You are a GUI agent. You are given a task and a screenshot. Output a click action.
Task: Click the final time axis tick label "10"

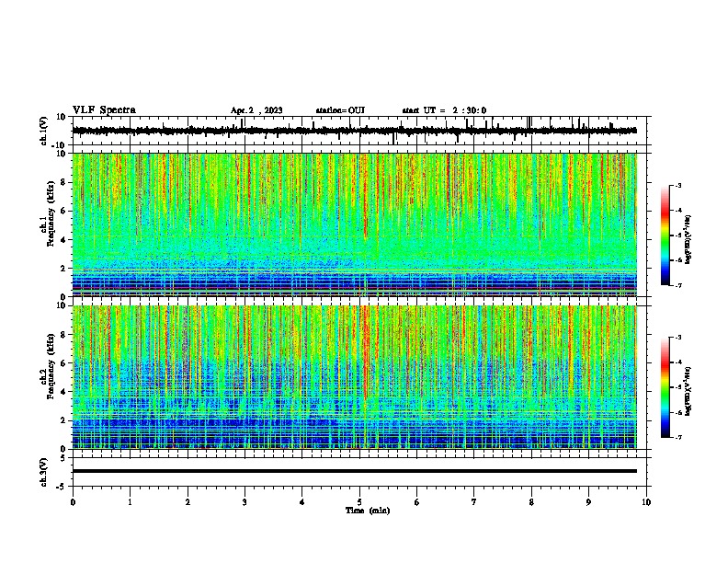click(x=646, y=502)
